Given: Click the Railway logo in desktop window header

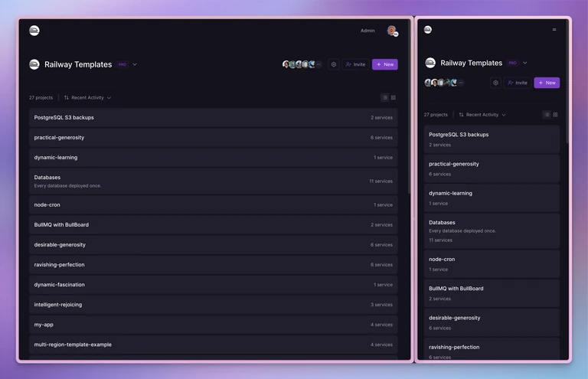Looking at the screenshot, I should click(x=34, y=31).
